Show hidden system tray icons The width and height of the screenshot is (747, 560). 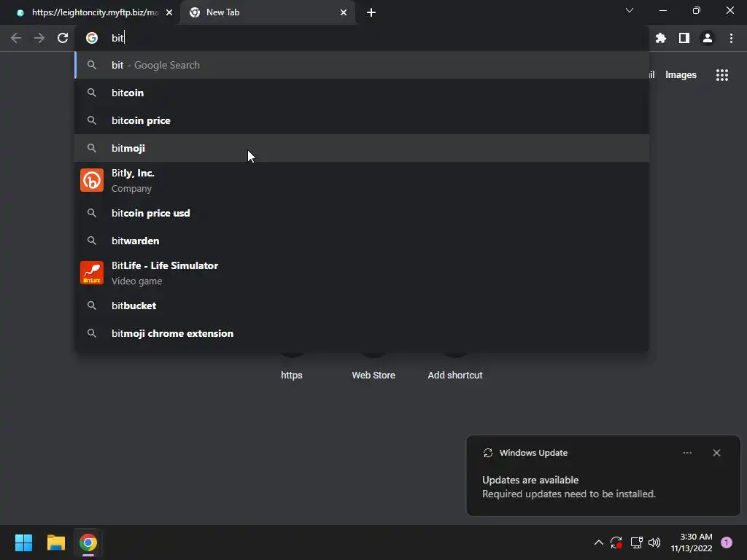click(599, 542)
